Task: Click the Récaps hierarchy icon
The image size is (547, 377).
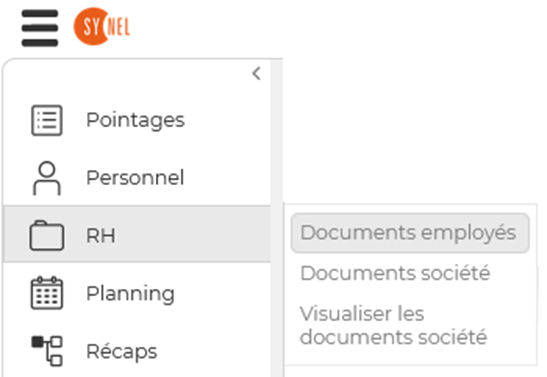Action: coord(47,351)
